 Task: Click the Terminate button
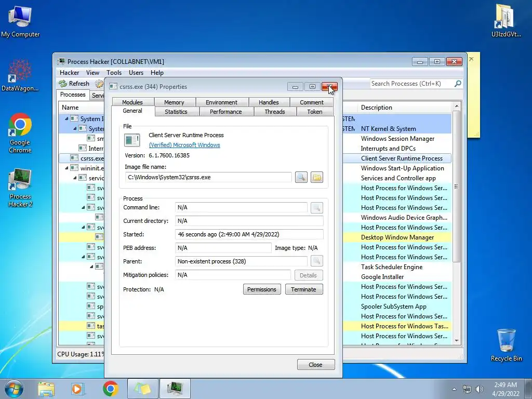coord(303,289)
